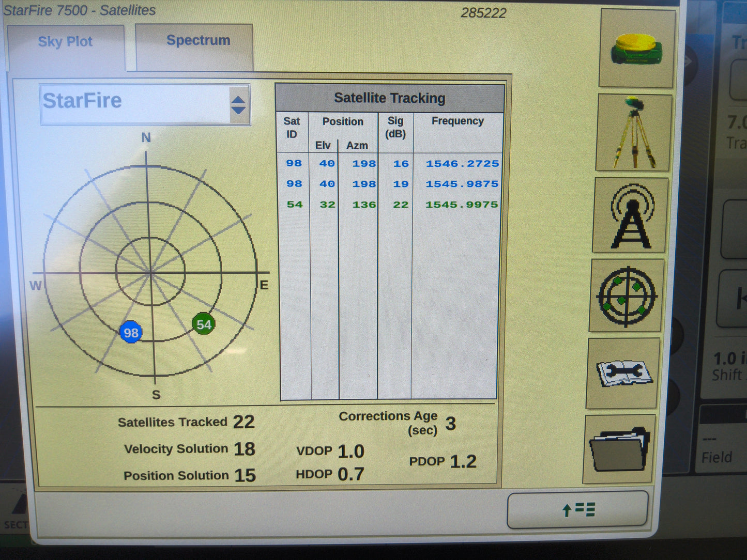Open the tripod survey setup icon
Image resolution: width=747 pixels, height=560 pixels.
tap(634, 133)
